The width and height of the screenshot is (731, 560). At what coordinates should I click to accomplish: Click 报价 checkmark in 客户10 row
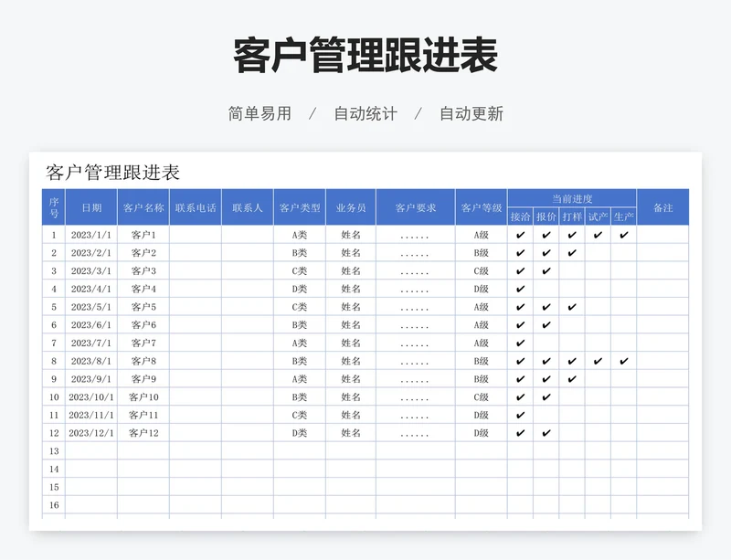[546, 396]
